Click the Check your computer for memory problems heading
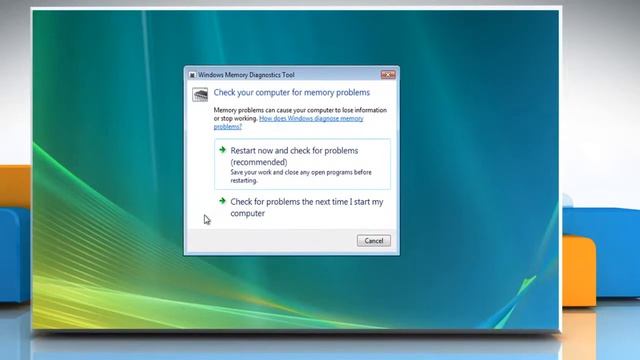Viewport: 640px width, 360px height. pos(291,93)
